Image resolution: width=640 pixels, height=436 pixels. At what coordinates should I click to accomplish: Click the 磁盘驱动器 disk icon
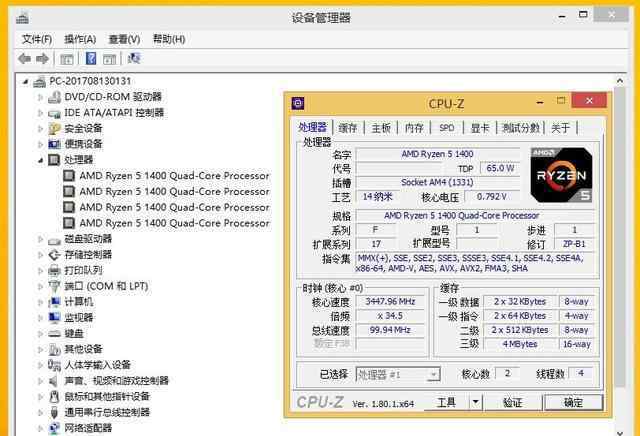tap(54, 240)
